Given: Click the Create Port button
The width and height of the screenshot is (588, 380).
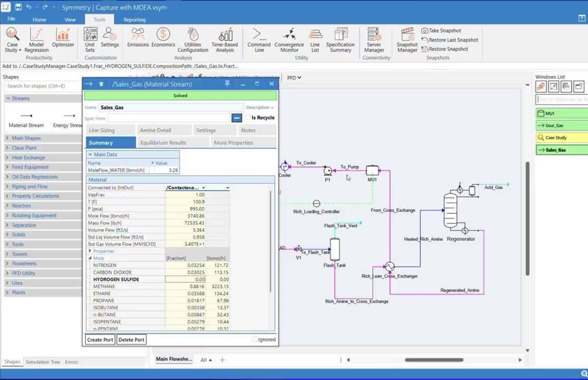Looking at the screenshot, I should 100,339.
